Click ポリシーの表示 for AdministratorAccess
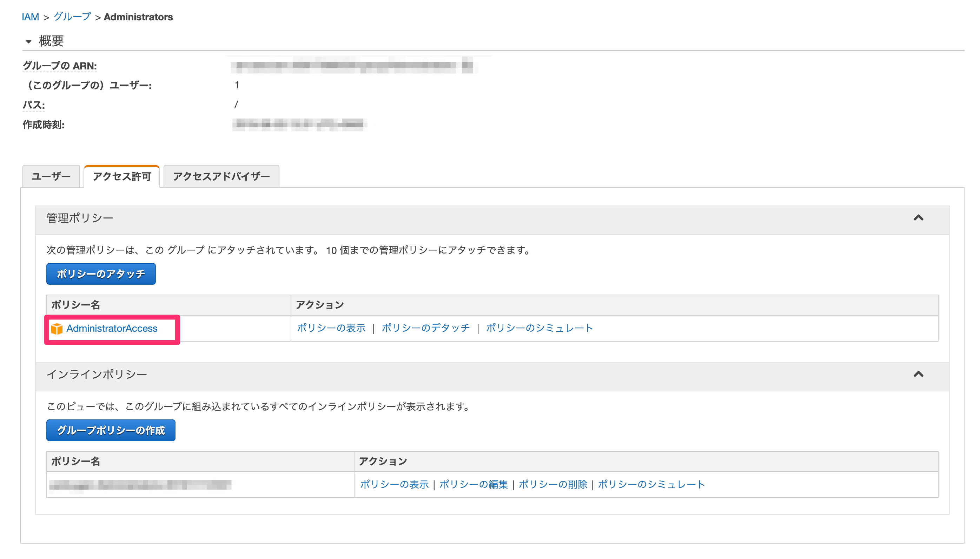 point(331,328)
